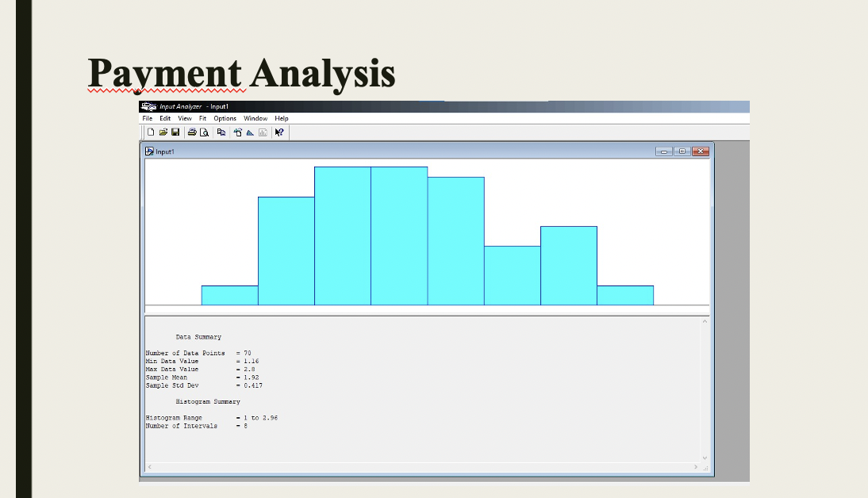Viewport: 868px width, 498px height.
Task: Click the Input Analyzer title bar icon
Action: click(148, 106)
